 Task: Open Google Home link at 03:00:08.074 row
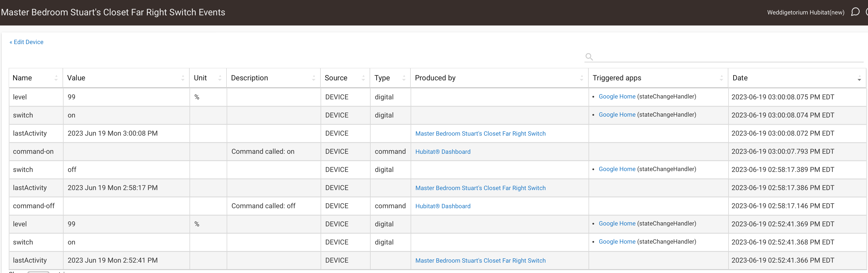[617, 115]
